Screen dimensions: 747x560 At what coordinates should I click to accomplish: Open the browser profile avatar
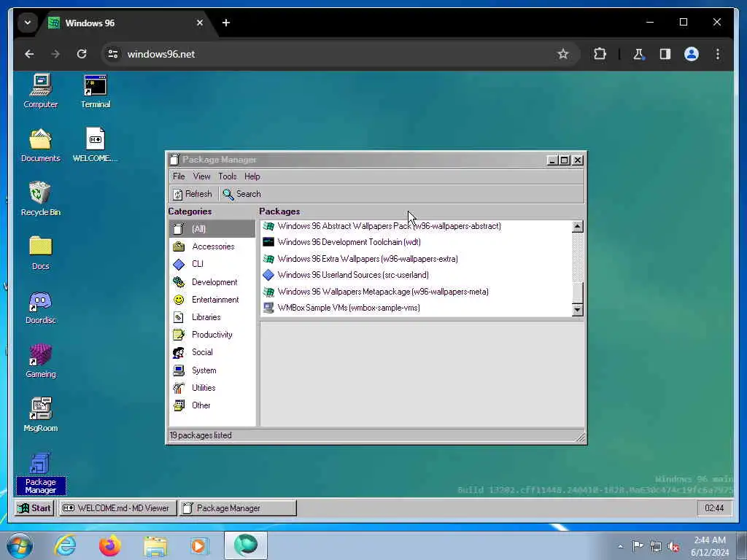[692, 54]
